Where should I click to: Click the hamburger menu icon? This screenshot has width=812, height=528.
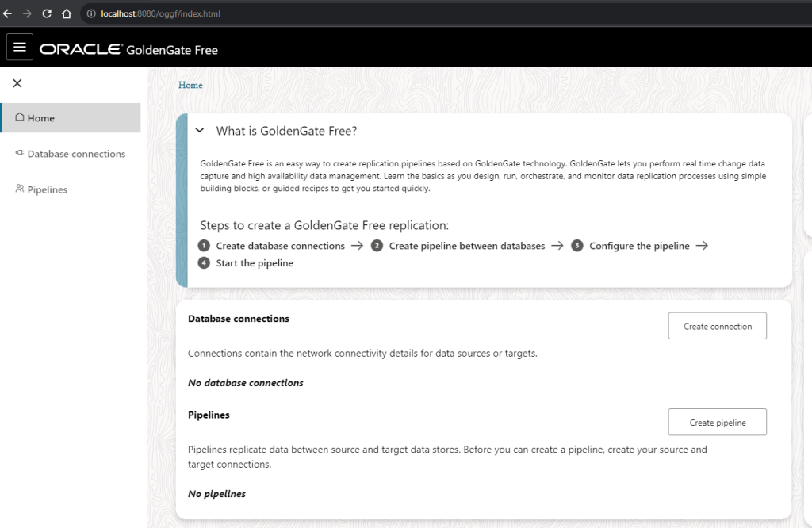pyautogui.click(x=20, y=48)
